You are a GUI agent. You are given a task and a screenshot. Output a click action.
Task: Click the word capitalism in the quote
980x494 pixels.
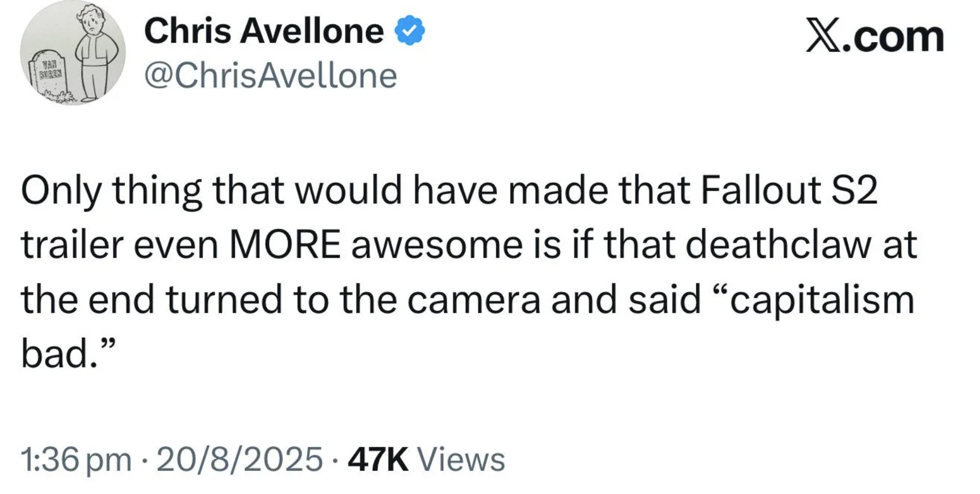pyautogui.click(x=822, y=300)
